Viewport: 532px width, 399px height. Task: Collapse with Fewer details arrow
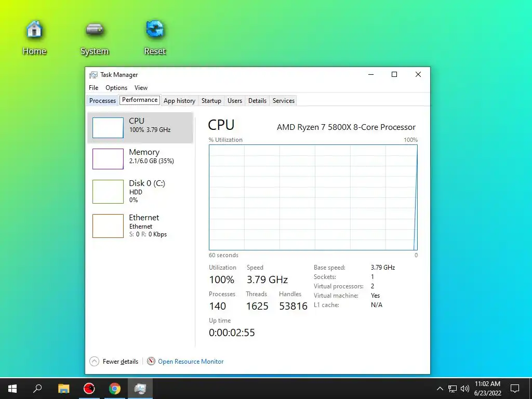[95, 362]
